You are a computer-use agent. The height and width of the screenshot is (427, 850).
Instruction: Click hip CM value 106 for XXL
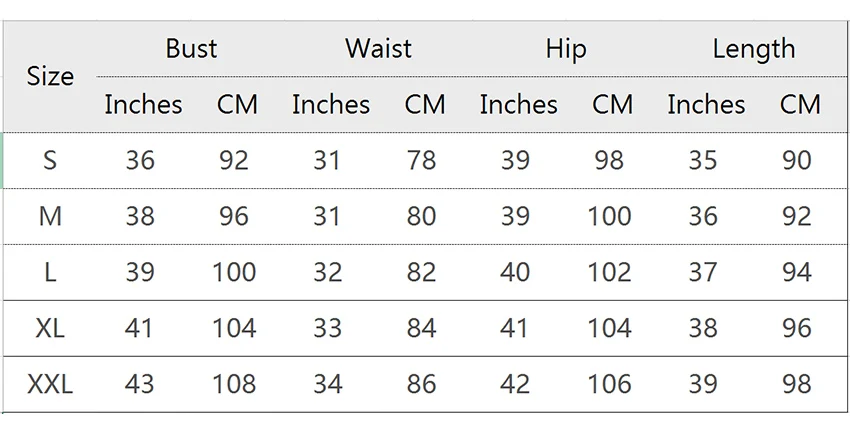click(x=609, y=385)
